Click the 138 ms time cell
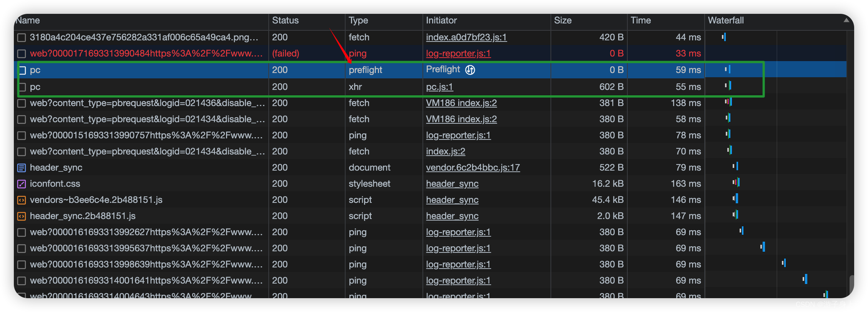This screenshot has height=312, width=868. tap(686, 103)
